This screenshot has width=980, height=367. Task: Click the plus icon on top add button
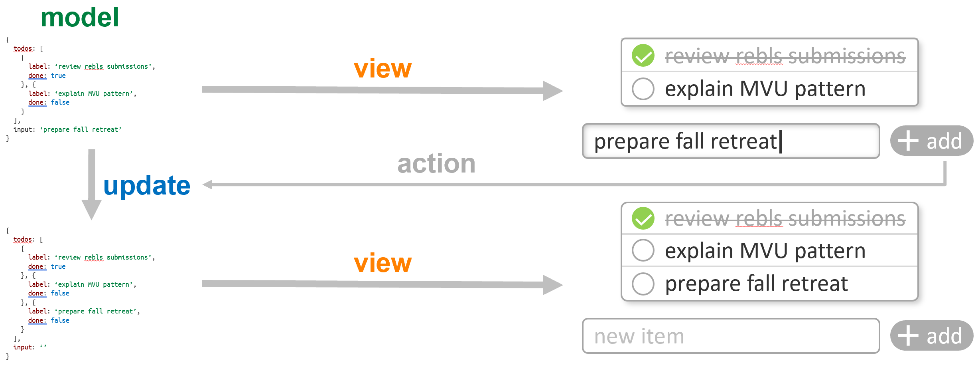click(x=908, y=141)
